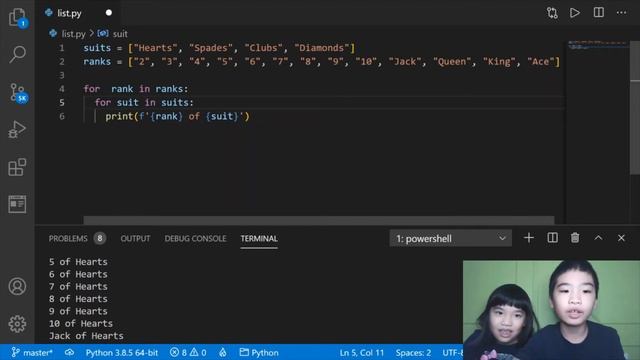Change indentation via Spaces: 2
The image size is (640, 360).
(x=413, y=353)
